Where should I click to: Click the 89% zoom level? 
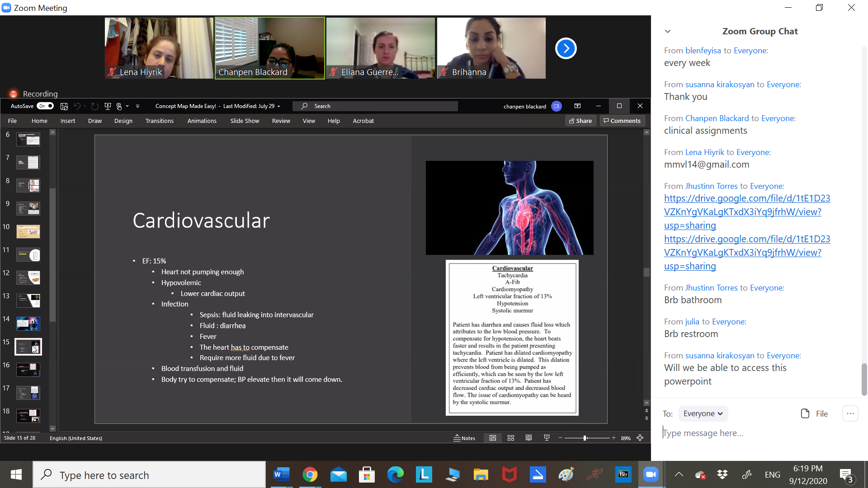[x=626, y=438]
